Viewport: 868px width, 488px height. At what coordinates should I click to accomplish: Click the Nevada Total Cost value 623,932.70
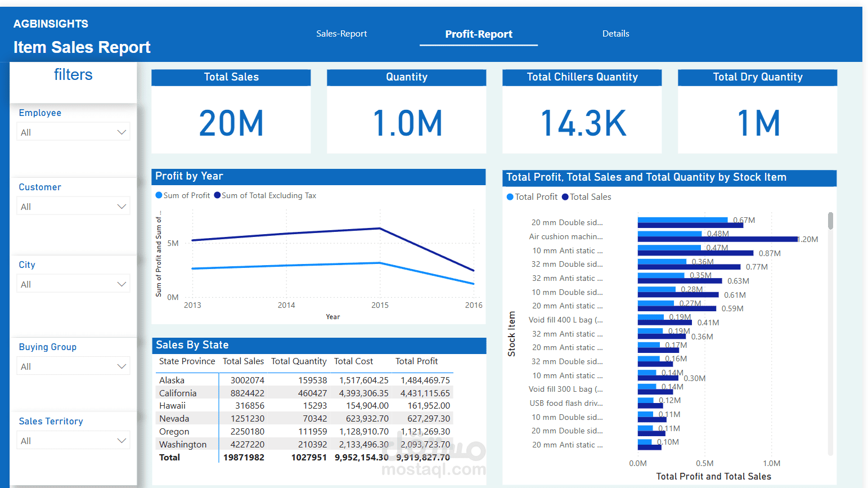(x=367, y=419)
